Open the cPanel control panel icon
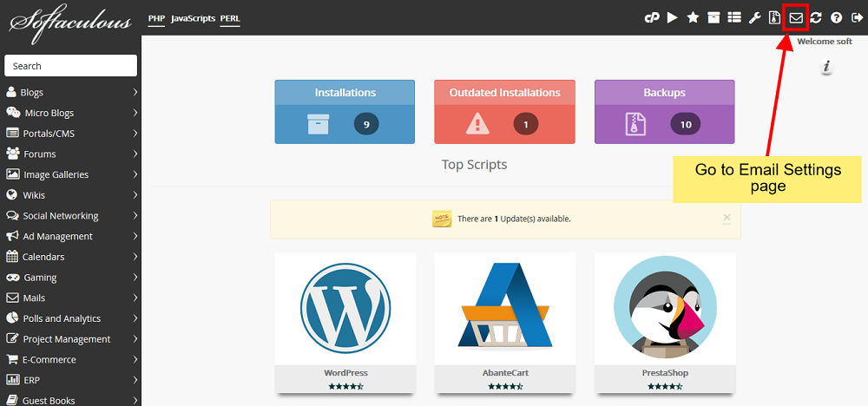Viewport: 868px width, 406px height. (652, 17)
